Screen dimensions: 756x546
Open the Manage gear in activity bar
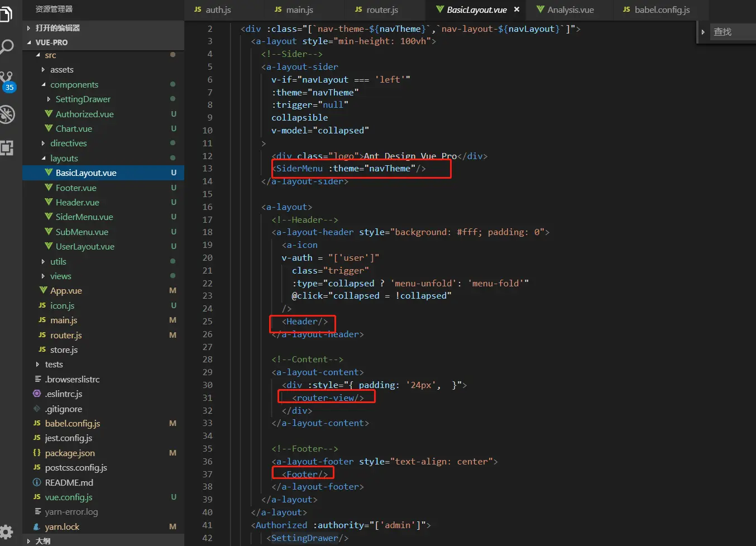click(6, 531)
